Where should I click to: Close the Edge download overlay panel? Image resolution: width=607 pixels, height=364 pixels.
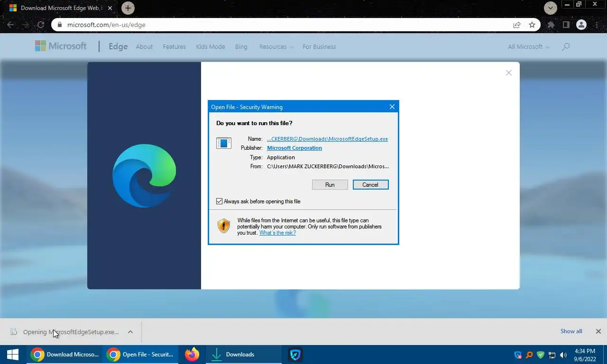[x=508, y=73]
